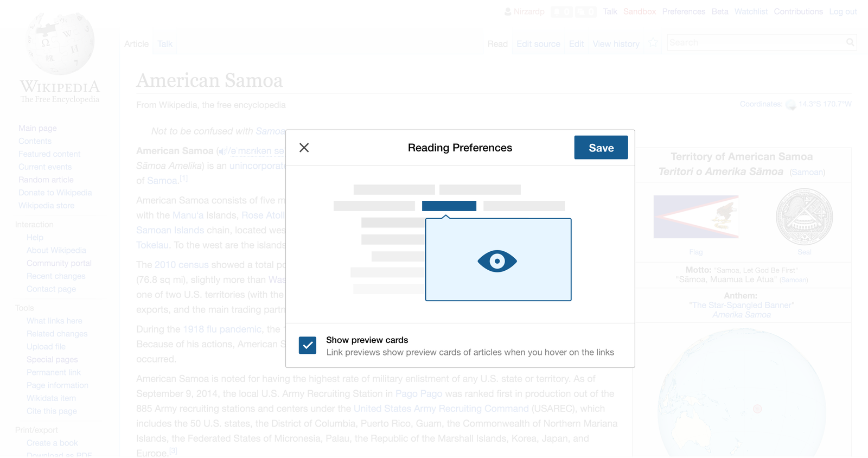Screen dimensions: 868x458
Task: Open the Sandbox link
Action: point(640,11)
